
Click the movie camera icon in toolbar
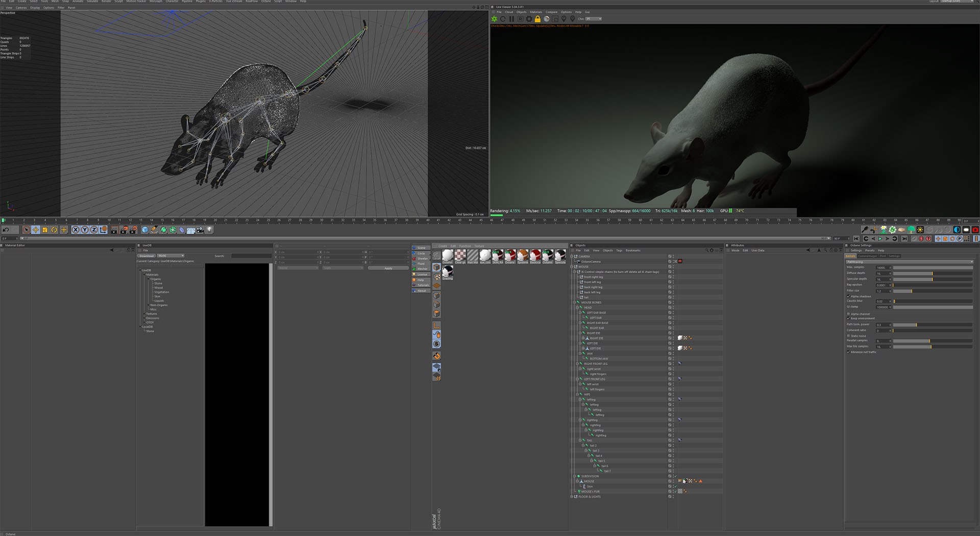tap(200, 230)
